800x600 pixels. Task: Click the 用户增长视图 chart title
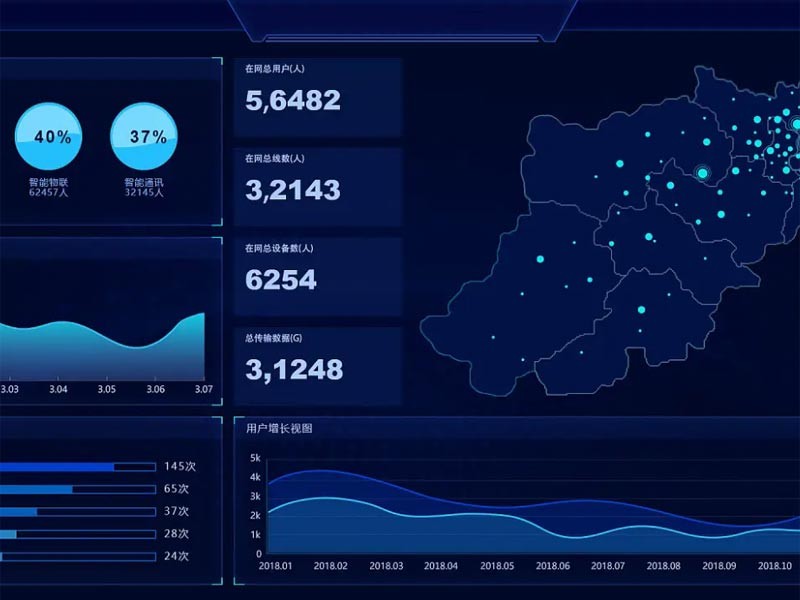[279, 428]
